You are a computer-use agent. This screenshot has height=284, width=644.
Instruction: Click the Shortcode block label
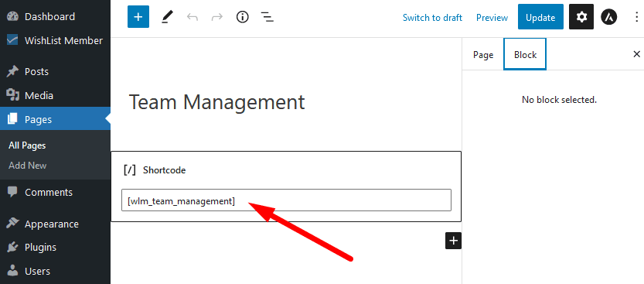coord(164,170)
